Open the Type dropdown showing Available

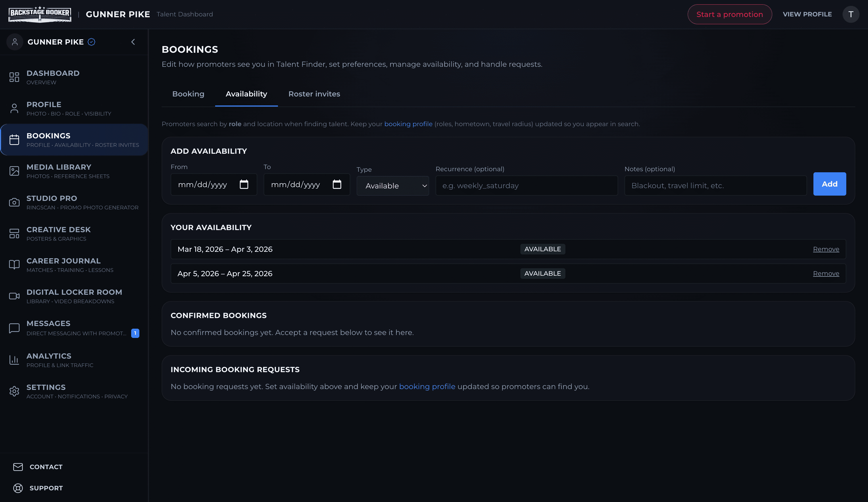point(393,186)
